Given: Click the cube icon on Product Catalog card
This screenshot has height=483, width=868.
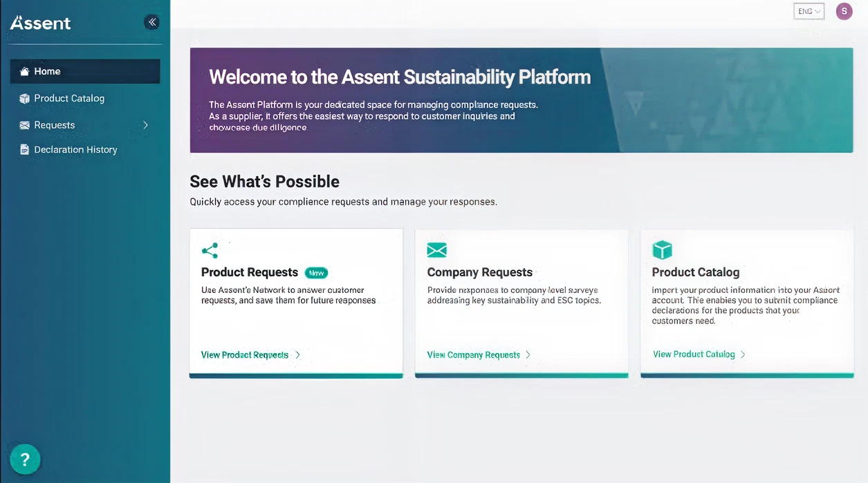Looking at the screenshot, I should [662, 250].
